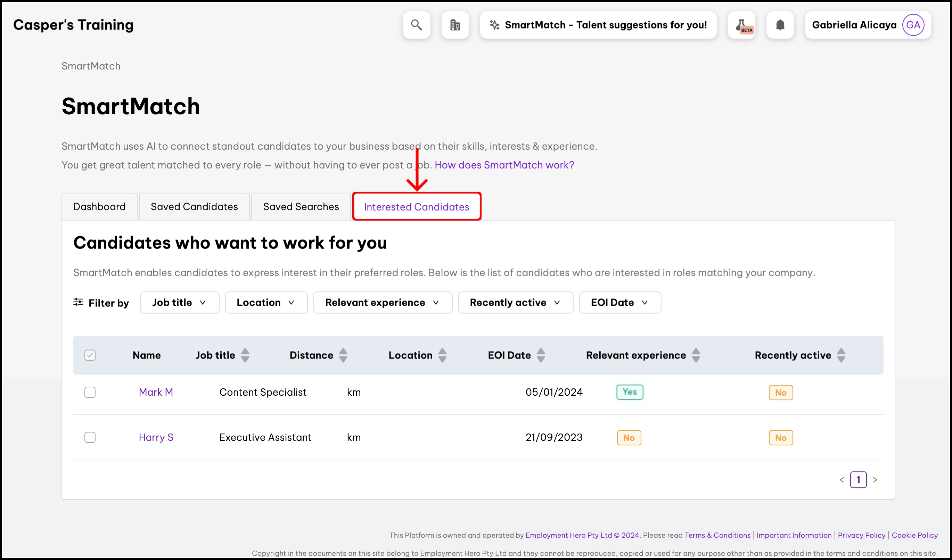Viewport: 952px width, 560px height.
Task: Go to next page arrow
Action: point(875,479)
